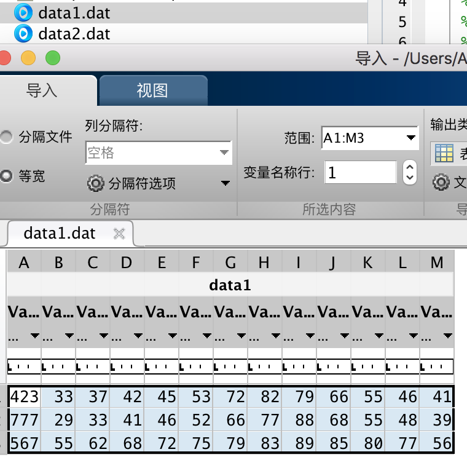Image resolution: width=467 pixels, height=476 pixels.
Task: Open column M variable type dropdown
Action: coord(448,335)
